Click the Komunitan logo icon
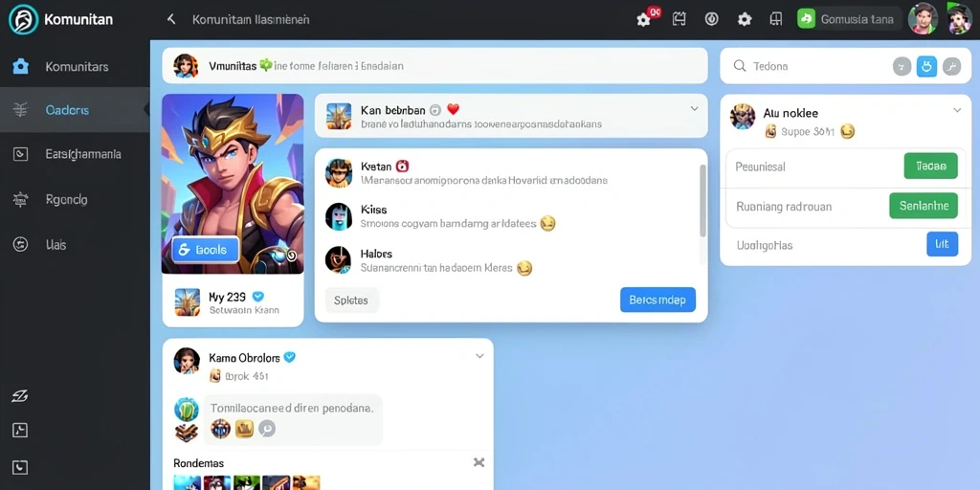This screenshot has height=490, width=980. [23, 19]
